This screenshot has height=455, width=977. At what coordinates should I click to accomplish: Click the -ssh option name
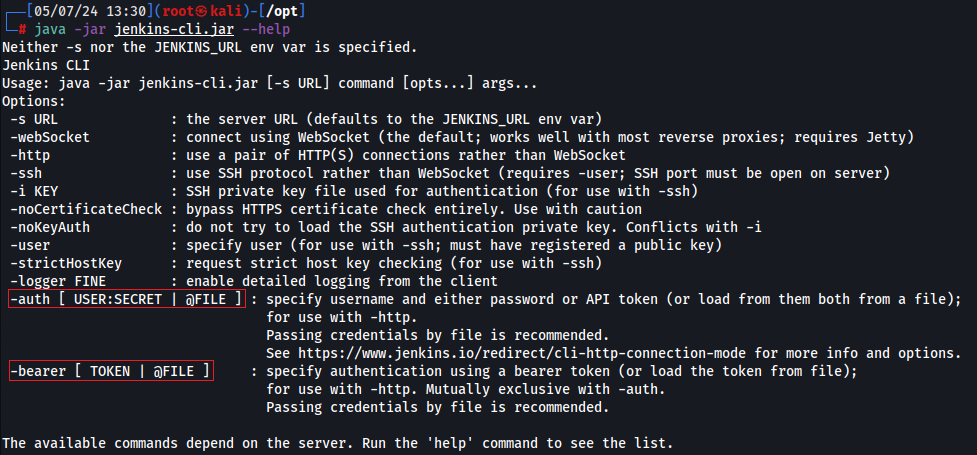[27, 173]
